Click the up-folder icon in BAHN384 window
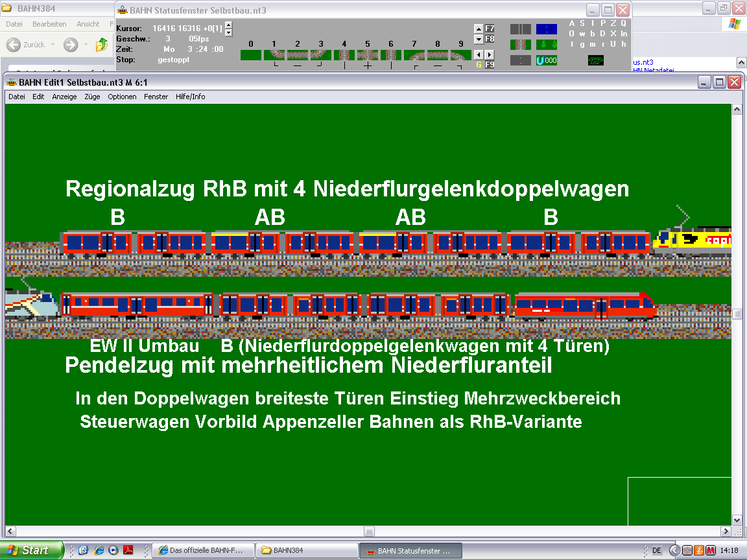747x560 pixels. click(x=101, y=45)
